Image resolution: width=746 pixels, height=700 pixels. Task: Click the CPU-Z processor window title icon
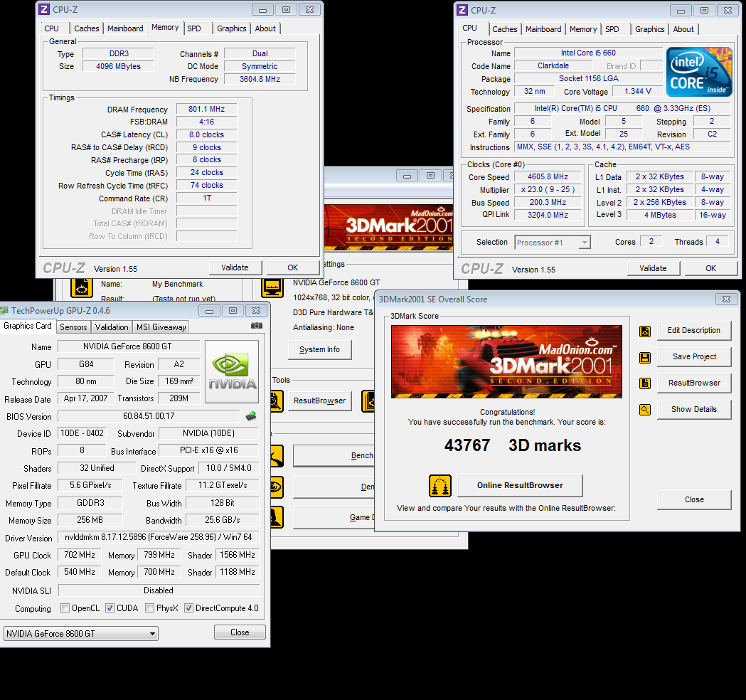point(462,10)
